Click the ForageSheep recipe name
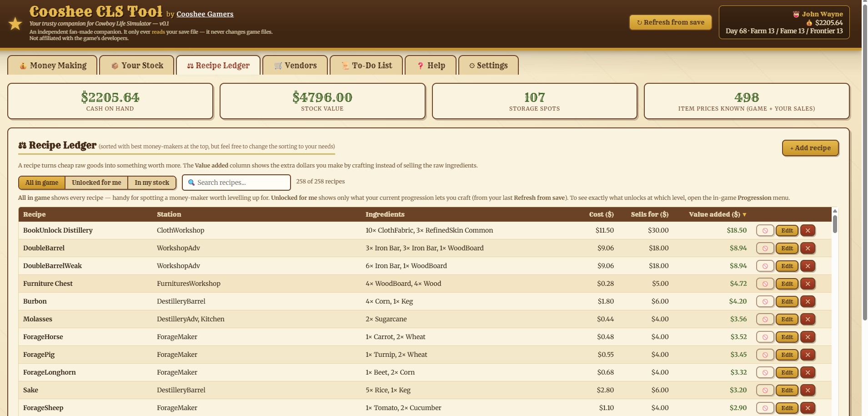Image resolution: width=868 pixels, height=416 pixels. click(43, 408)
